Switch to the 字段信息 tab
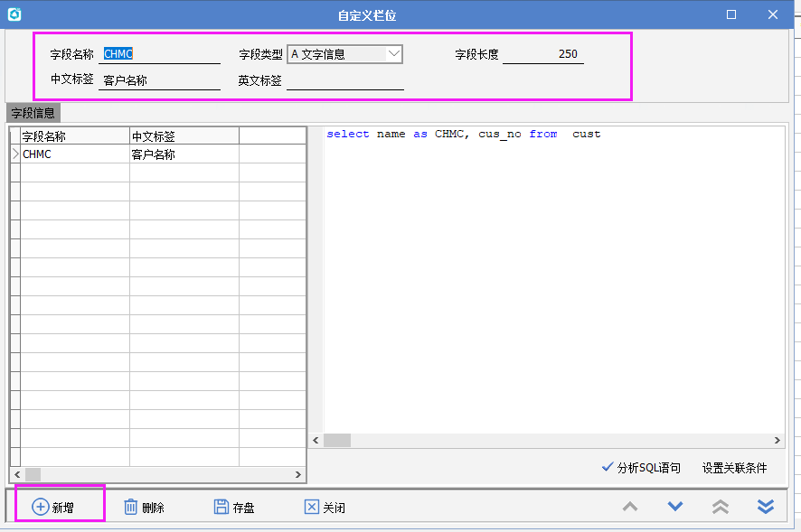 click(33, 114)
